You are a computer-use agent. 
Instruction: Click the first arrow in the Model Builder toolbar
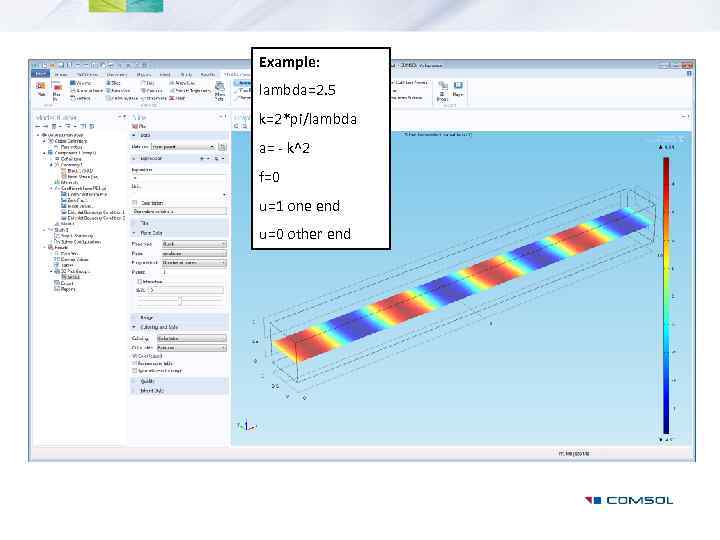tap(38, 126)
